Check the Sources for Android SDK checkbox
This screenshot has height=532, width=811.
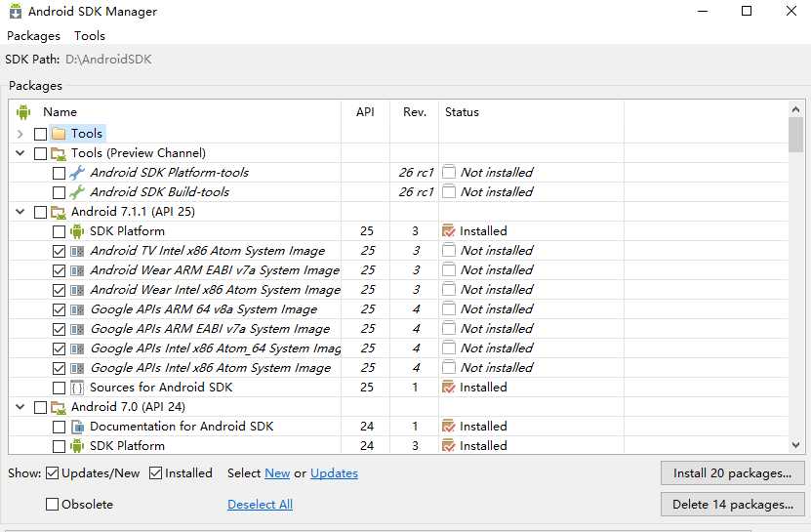coord(59,389)
